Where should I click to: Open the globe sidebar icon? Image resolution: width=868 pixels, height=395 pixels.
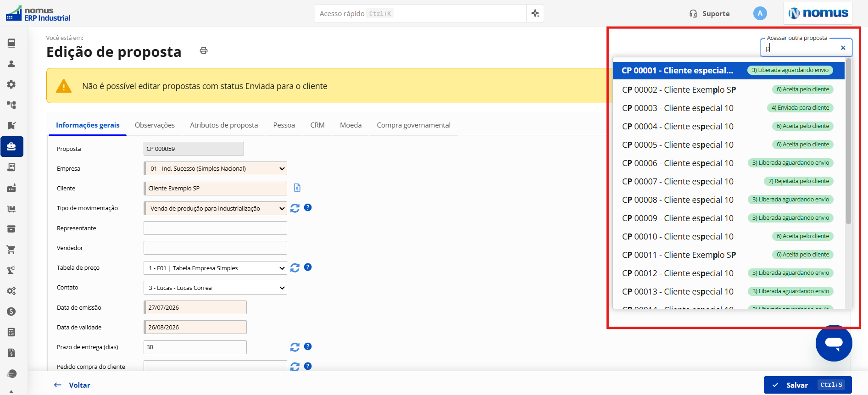click(x=11, y=373)
